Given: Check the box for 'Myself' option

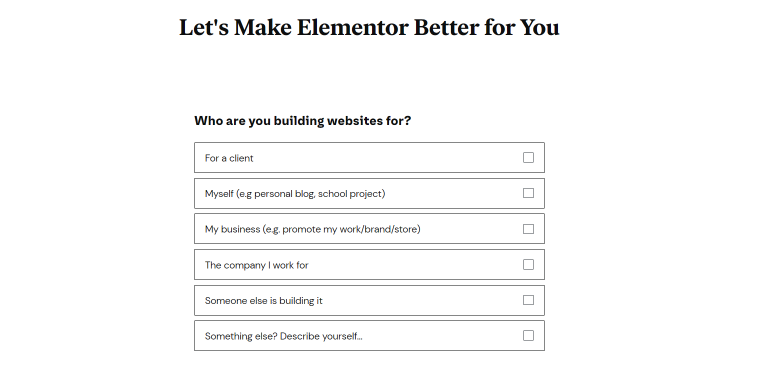Looking at the screenshot, I should pos(528,193).
